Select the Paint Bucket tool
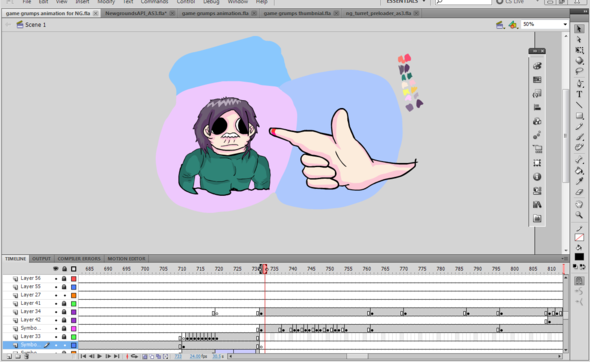 coord(579,171)
